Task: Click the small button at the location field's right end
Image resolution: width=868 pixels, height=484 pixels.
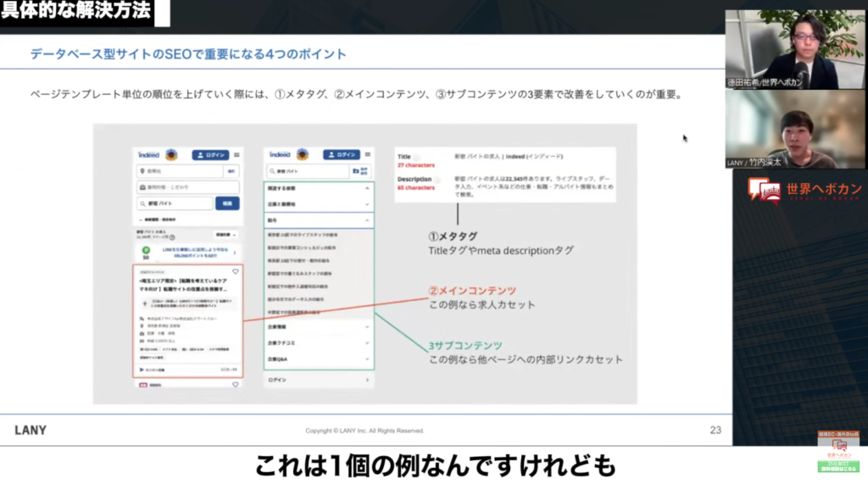Action: tap(231, 171)
